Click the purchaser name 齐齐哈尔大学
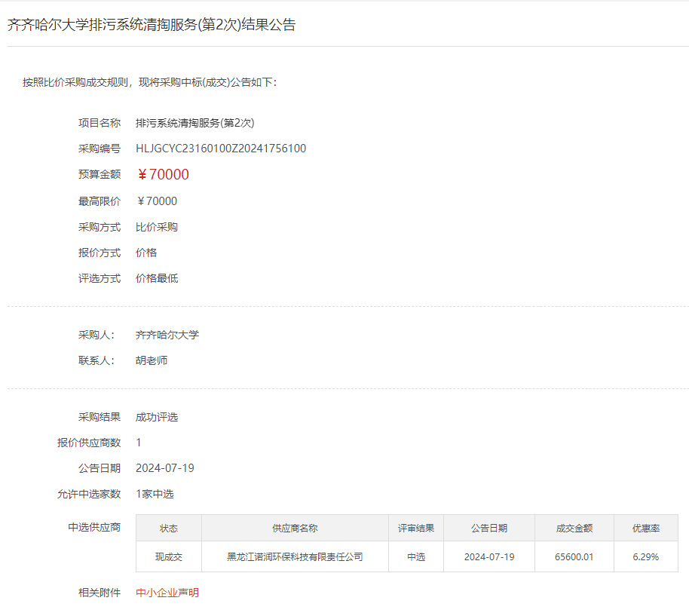The height and width of the screenshot is (616, 689). 167,335
